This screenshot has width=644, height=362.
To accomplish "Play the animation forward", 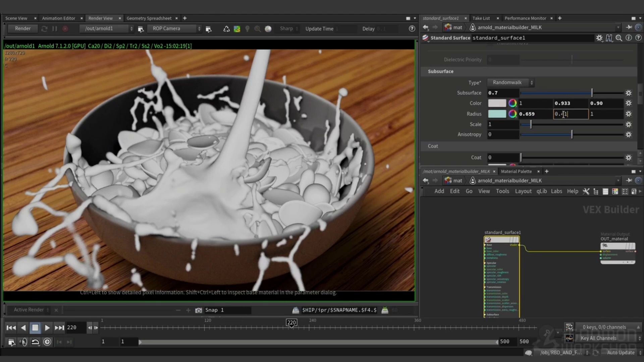I will pyautogui.click(x=47, y=328).
